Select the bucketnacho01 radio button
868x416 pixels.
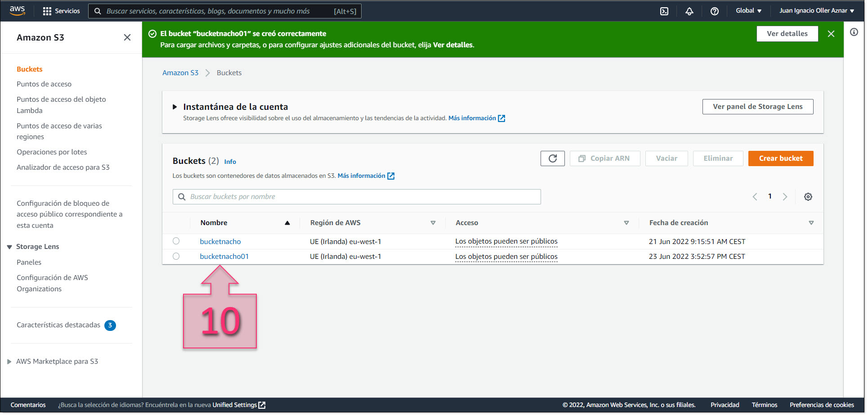click(x=176, y=257)
